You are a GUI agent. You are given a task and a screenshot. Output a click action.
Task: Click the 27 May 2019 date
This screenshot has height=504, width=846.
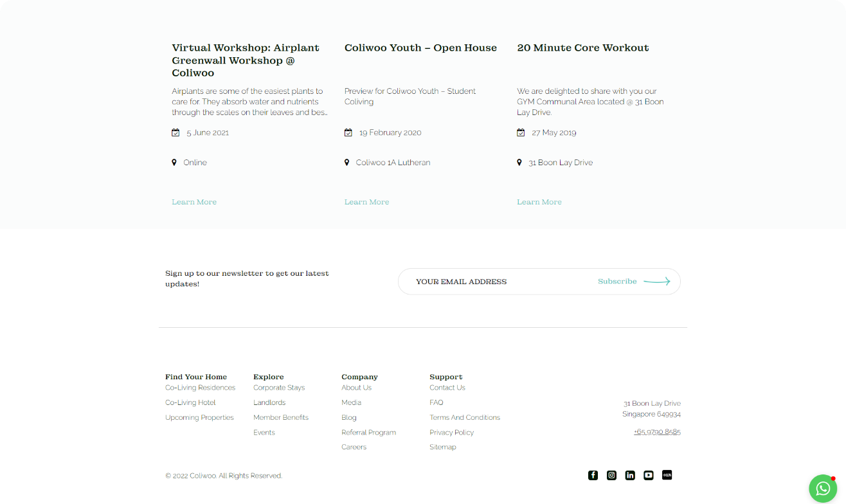[554, 132]
